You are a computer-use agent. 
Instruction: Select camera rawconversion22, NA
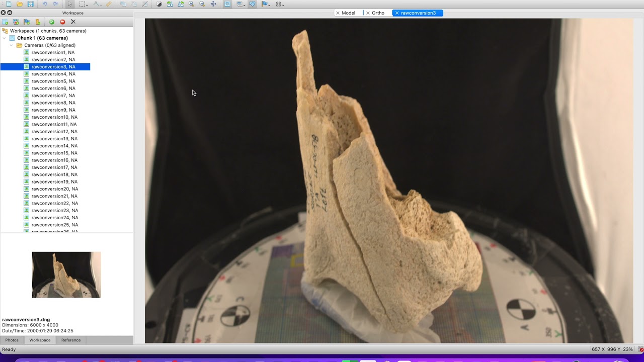[x=54, y=203]
